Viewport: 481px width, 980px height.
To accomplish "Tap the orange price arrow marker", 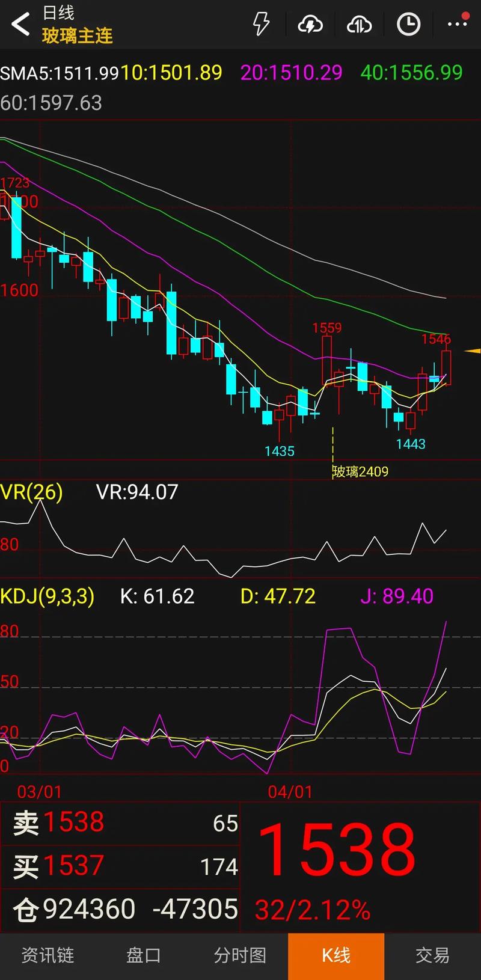I will pyautogui.click(x=473, y=351).
